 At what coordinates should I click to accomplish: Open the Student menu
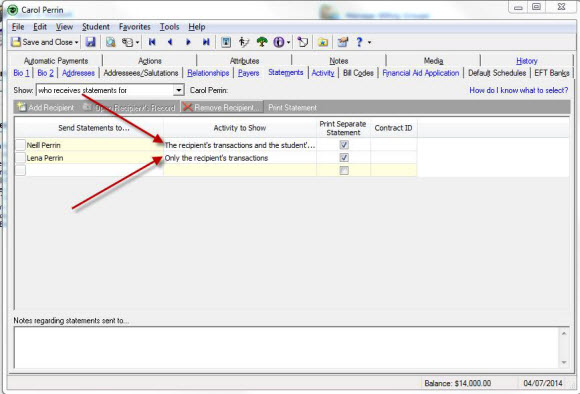(x=96, y=27)
